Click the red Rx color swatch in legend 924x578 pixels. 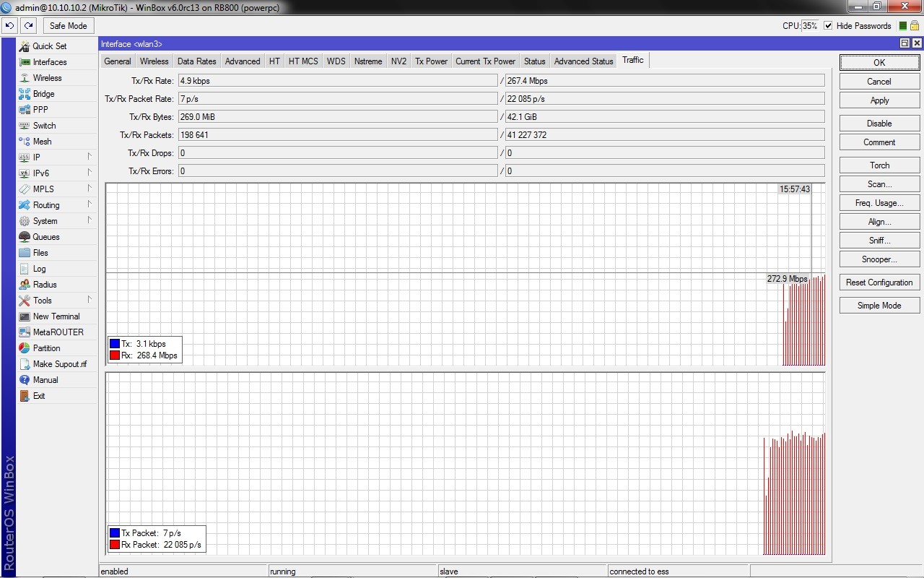115,355
